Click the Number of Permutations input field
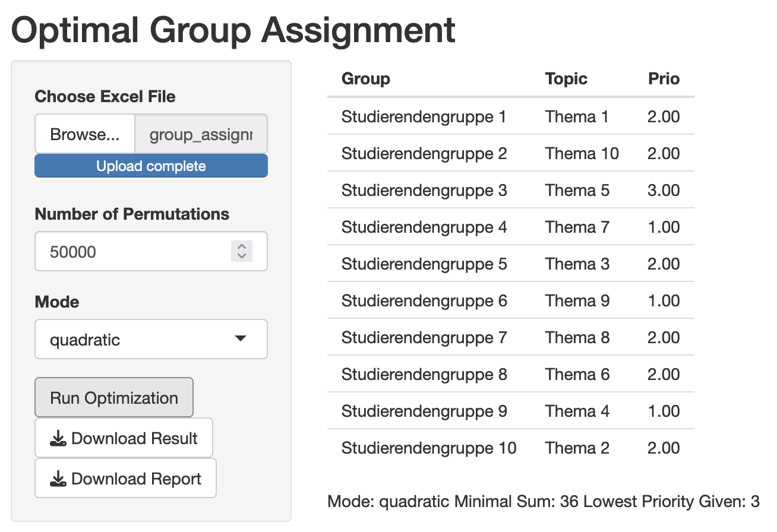This screenshot has width=777, height=532. click(x=151, y=252)
